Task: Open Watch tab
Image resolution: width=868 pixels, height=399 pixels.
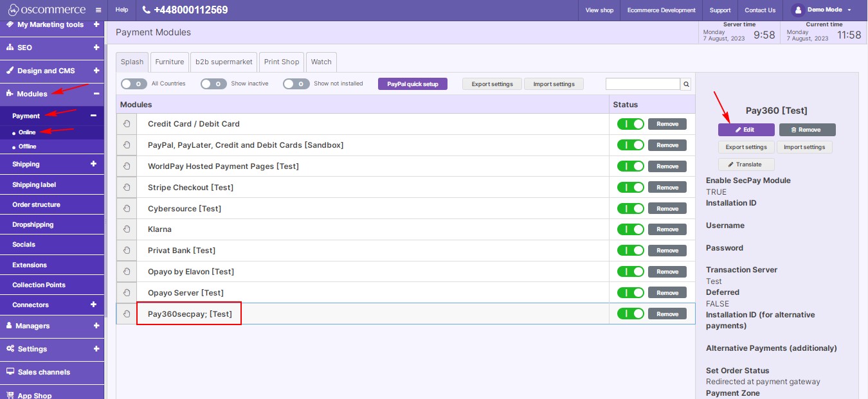Action: (x=321, y=62)
